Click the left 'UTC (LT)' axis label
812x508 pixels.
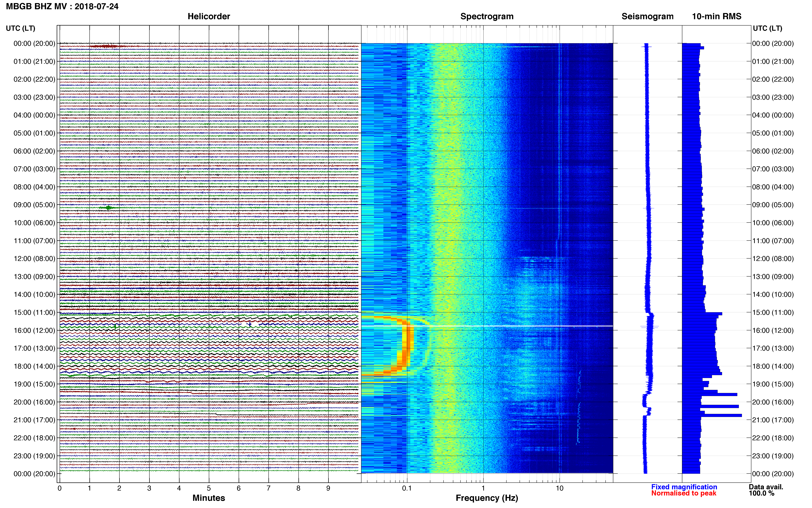[x=21, y=28]
